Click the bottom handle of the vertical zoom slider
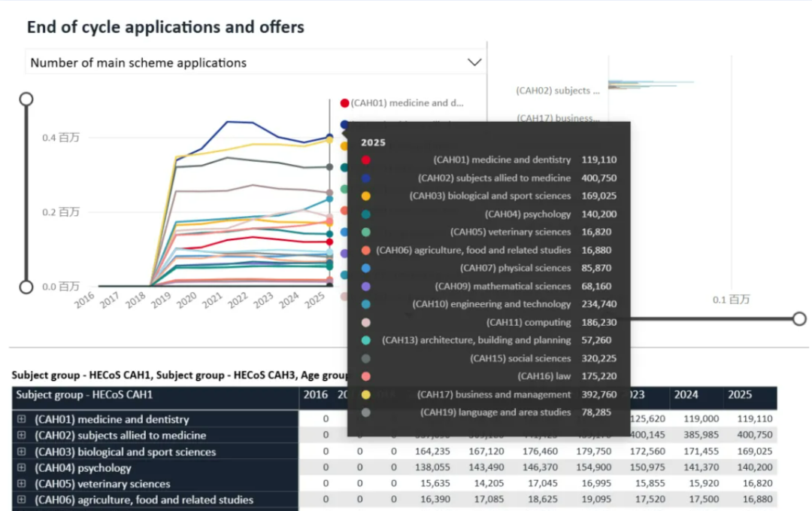Viewport: 812px width, 511px height. (x=26, y=287)
